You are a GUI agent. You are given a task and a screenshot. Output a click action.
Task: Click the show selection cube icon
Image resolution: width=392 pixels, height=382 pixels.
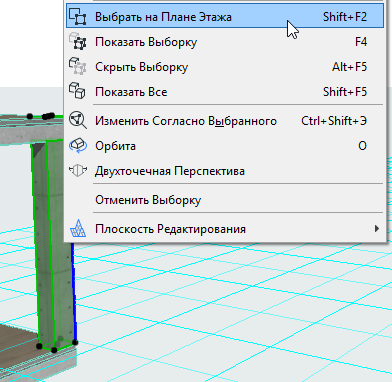[77, 42]
